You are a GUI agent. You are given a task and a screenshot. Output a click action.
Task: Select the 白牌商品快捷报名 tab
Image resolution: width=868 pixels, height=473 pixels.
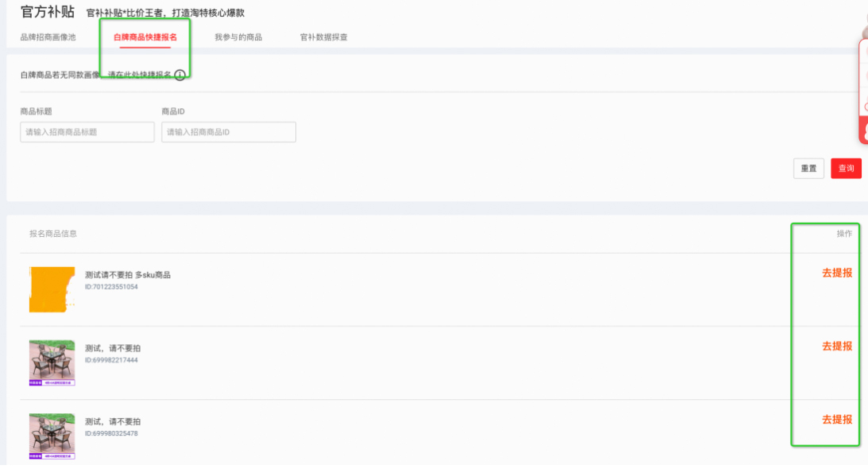click(x=145, y=37)
